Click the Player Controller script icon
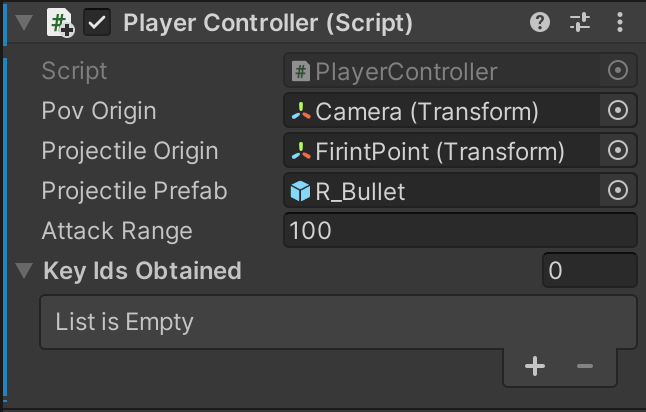646x412 pixels. click(x=60, y=23)
